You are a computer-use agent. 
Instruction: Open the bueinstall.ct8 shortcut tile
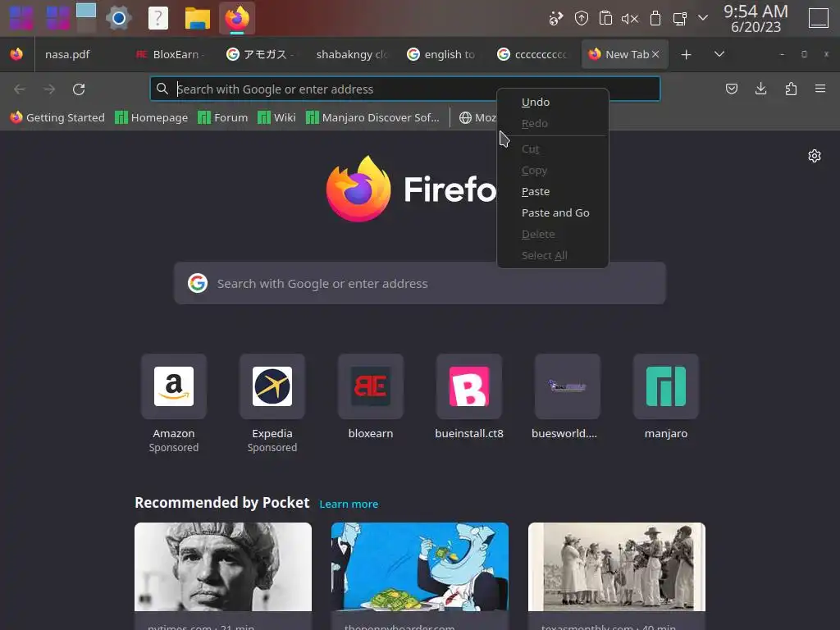[469, 386]
